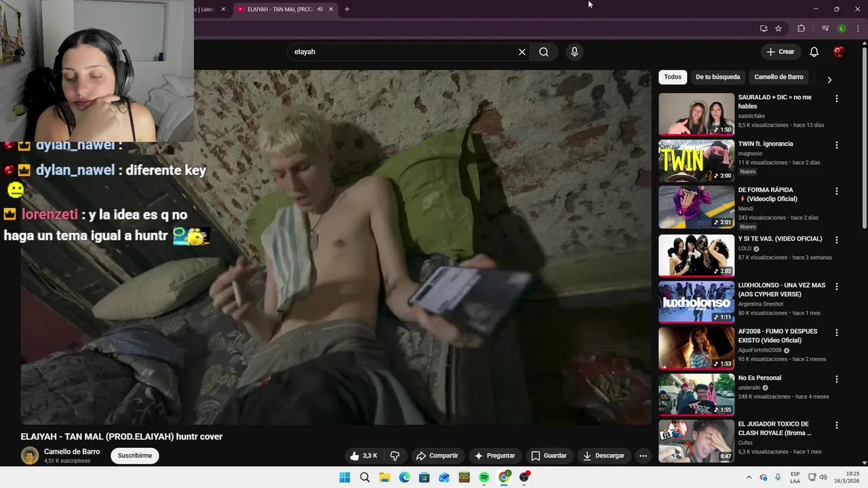Select the 'De tu búsqueda' chip
868x488 pixels.
[x=717, y=77]
